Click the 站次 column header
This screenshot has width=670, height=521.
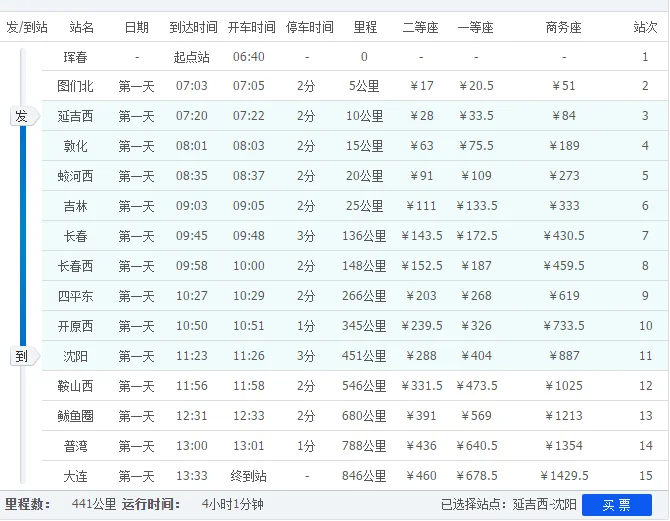click(645, 27)
